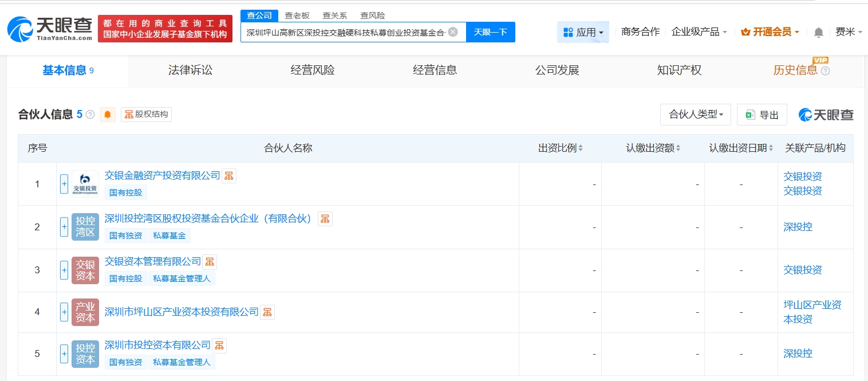Expand row 3 交银资本管理 with plus button
This screenshot has height=381, width=868.
(64, 270)
